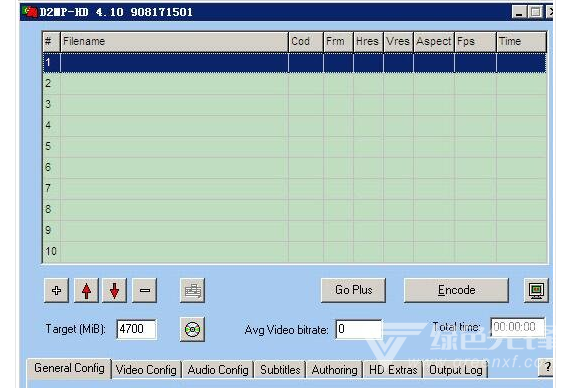Click the Avg Video bitrate field

tap(359, 329)
